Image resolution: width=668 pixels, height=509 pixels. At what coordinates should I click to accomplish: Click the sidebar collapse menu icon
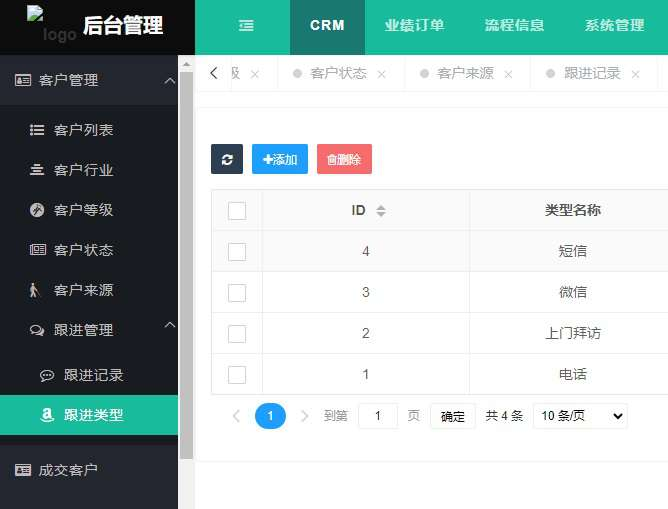[246, 27]
